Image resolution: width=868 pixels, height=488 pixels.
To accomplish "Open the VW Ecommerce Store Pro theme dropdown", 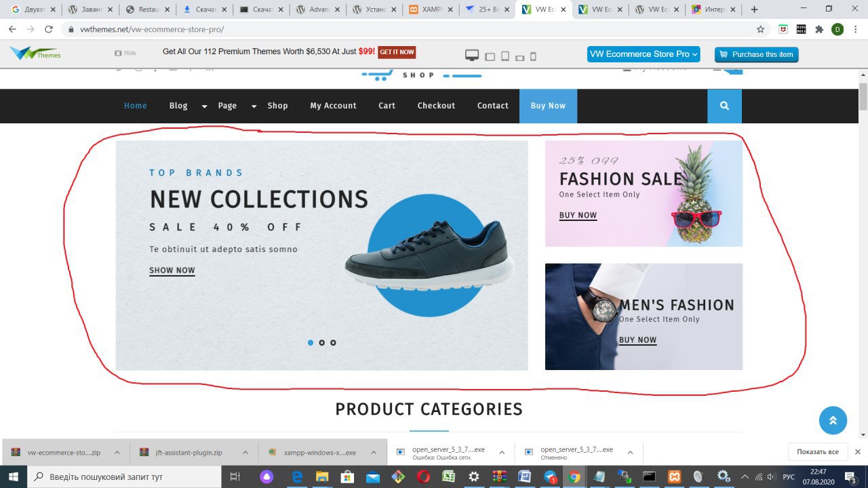I will (644, 54).
